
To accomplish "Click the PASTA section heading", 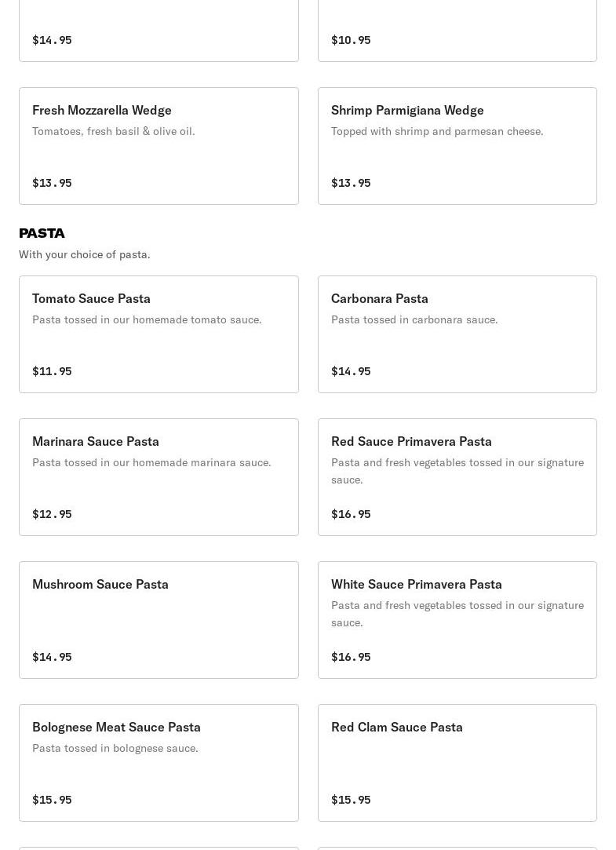I will point(42,233).
